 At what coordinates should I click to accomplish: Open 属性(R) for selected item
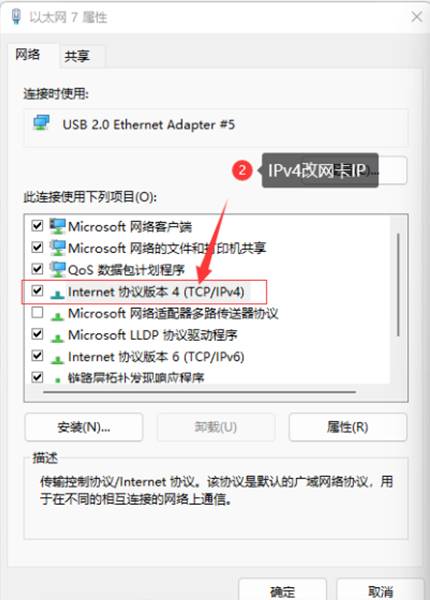pos(348,427)
